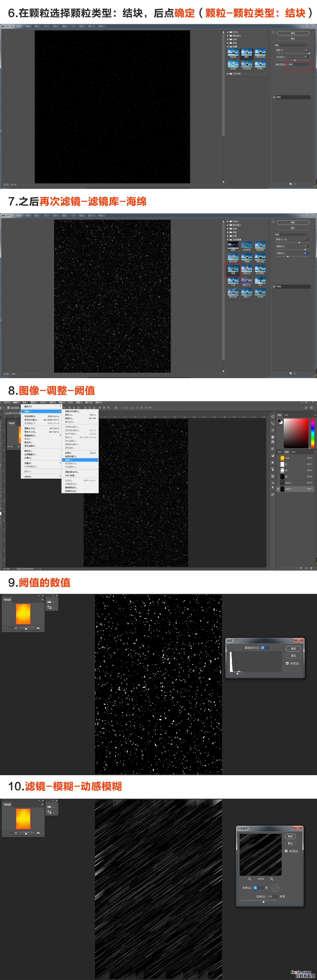Click 确定 in the Grain filter dialog
Image resolution: width=317 pixels, height=980 pixels.
coord(293,33)
